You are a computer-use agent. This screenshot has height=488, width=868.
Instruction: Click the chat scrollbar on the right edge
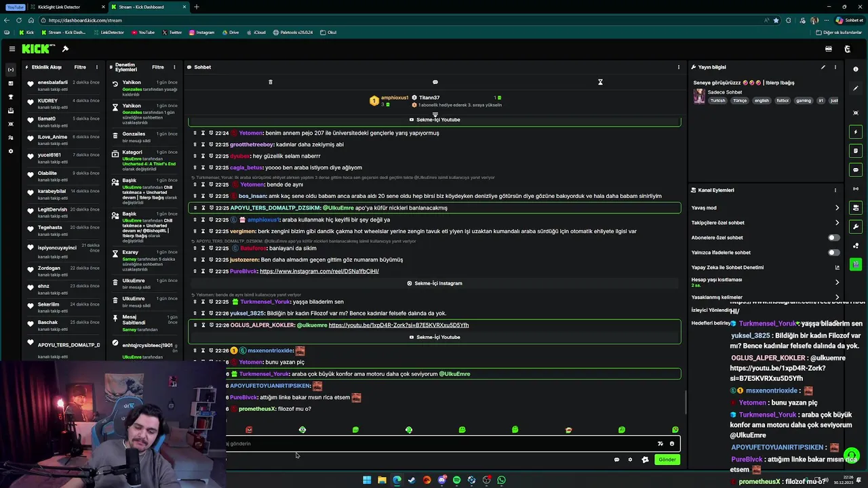[x=685, y=403]
